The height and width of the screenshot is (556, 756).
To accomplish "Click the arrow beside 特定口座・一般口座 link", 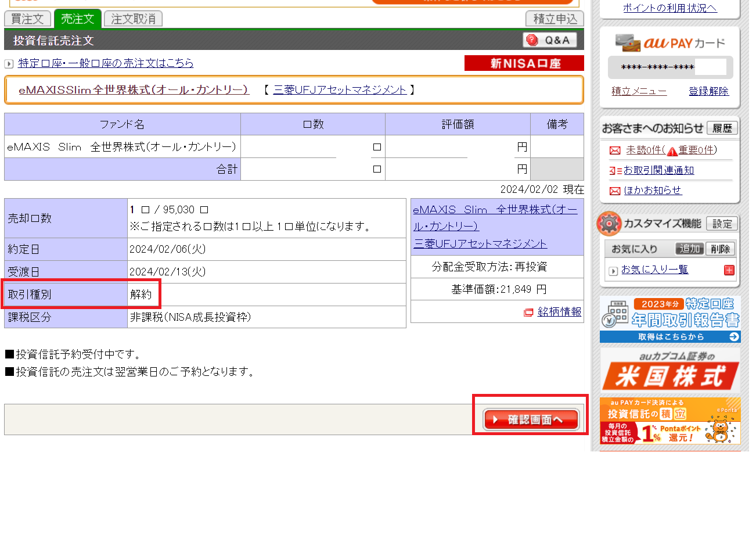I will click(x=9, y=64).
